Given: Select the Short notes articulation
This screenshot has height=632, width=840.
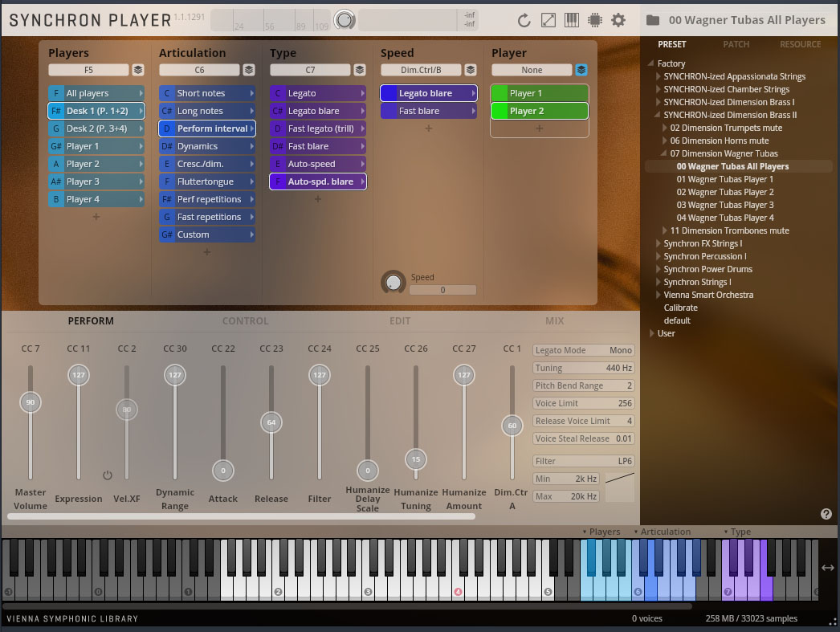Looking at the screenshot, I should pos(206,93).
